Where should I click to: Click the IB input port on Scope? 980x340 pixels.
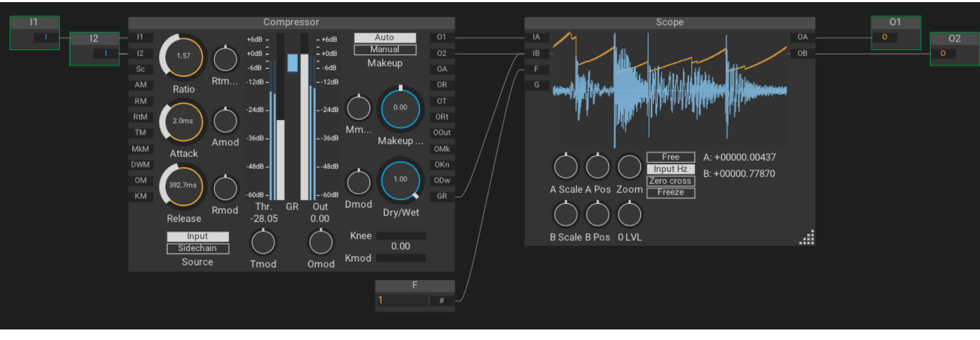tap(536, 53)
